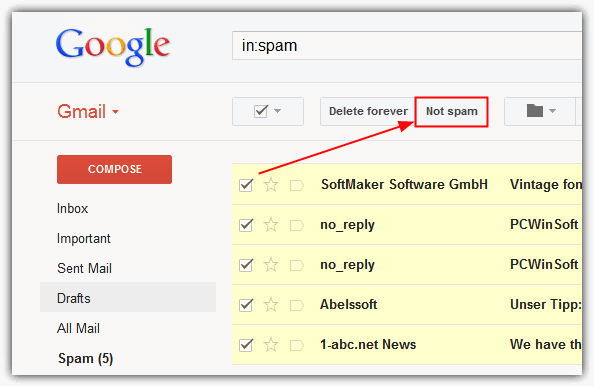This screenshot has height=386, width=594.
Task: Open the Vintage fon subject email
Action: pyautogui.click(x=546, y=185)
